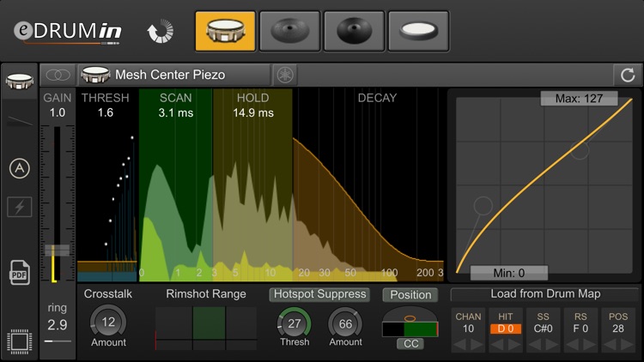The width and height of the screenshot is (644, 362).
Task: Click the SS note C#0
Action: tap(543, 329)
